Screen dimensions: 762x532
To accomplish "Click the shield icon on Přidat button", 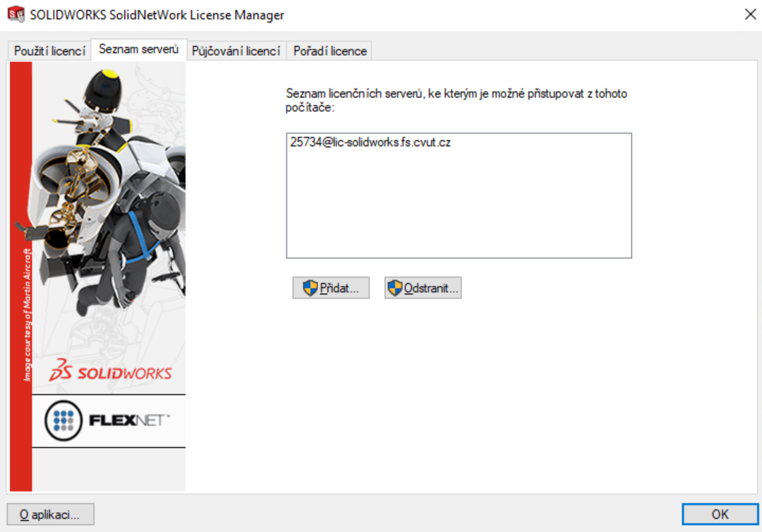I will coord(310,288).
